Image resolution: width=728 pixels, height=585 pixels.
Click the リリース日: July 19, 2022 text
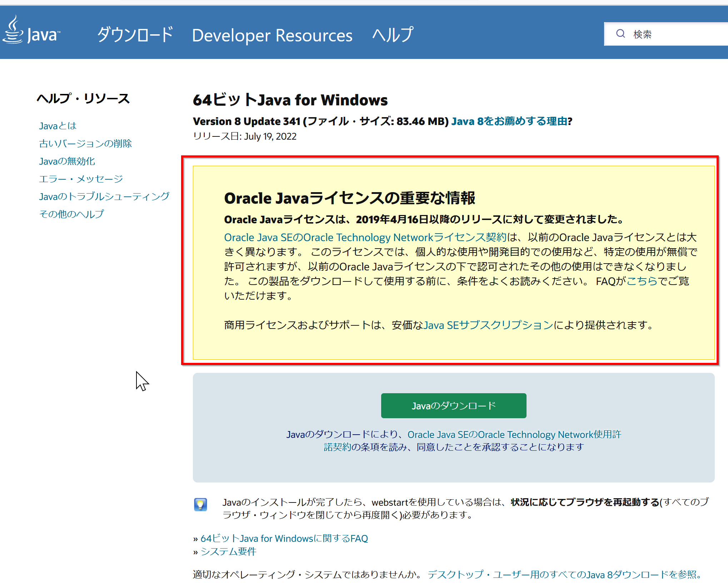tap(245, 136)
